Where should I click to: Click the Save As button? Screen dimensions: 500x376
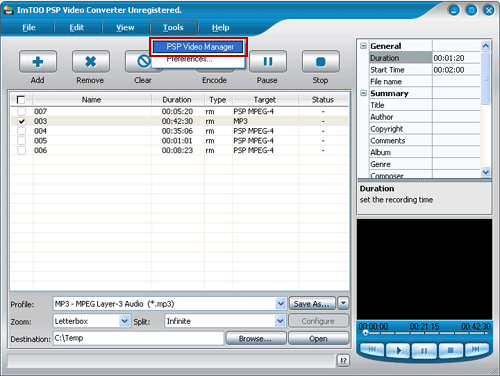pos(312,304)
